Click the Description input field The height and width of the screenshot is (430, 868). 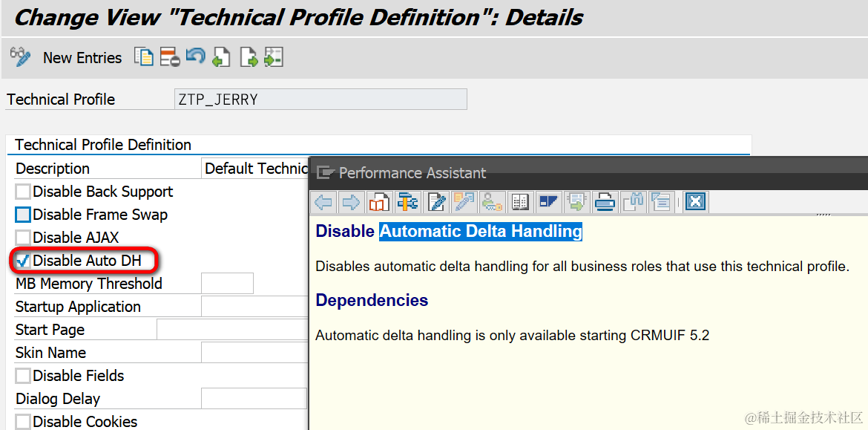[x=256, y=169]
